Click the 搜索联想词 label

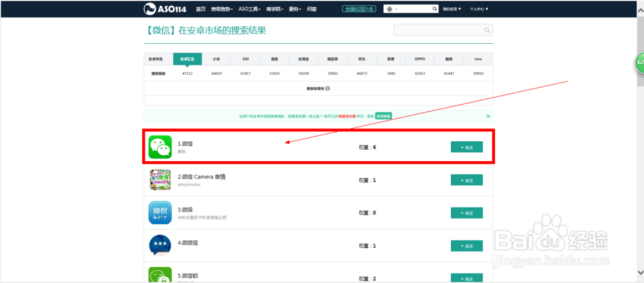coord(316,88)
